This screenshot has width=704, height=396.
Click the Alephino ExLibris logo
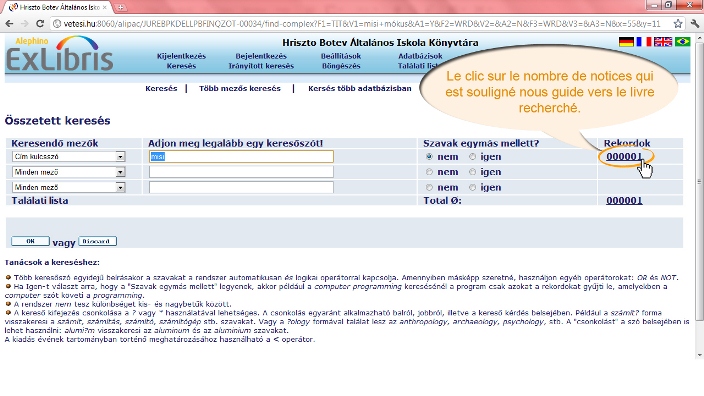click(x=59, y=54)
